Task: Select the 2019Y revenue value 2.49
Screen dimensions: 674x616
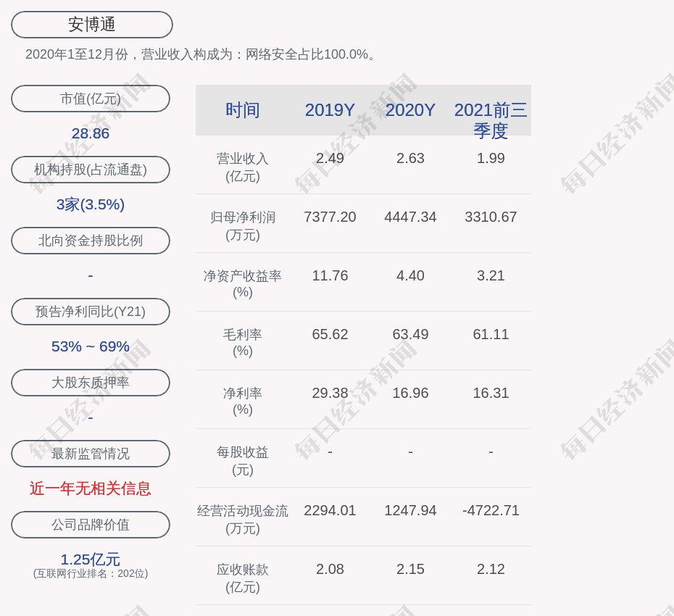Action: pyautogui.click(x=330, y=158)
